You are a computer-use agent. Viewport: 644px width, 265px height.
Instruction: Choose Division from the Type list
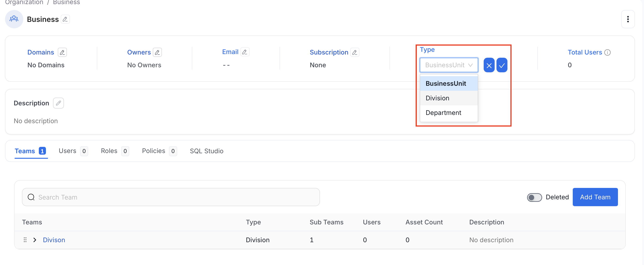(x=449, y=98)
